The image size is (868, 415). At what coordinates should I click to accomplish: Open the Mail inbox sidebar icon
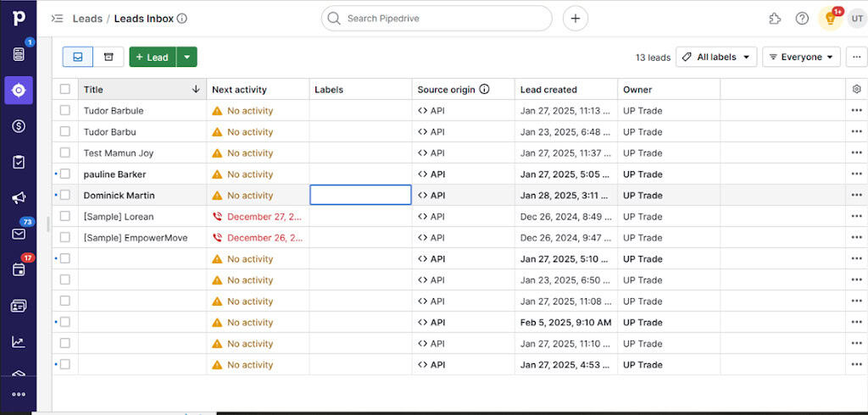coord(18,234)
